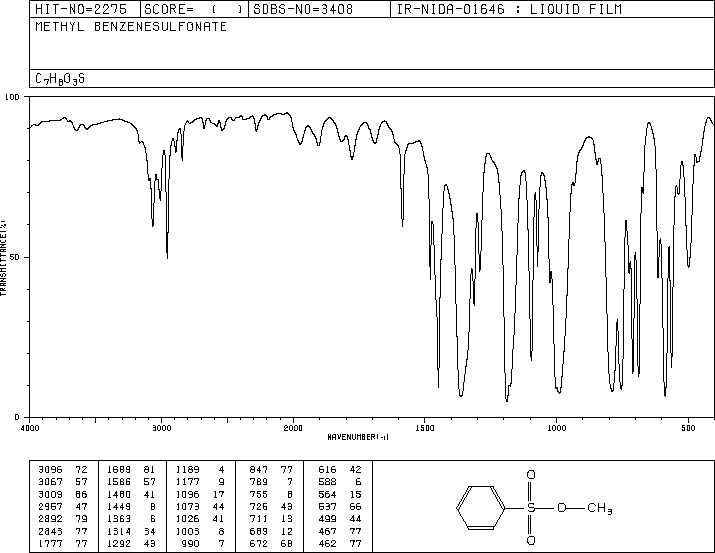The height and width of the screenshot is (553, 715).
Task: Select the 616 peak table entry
Action: pos(340,470)
